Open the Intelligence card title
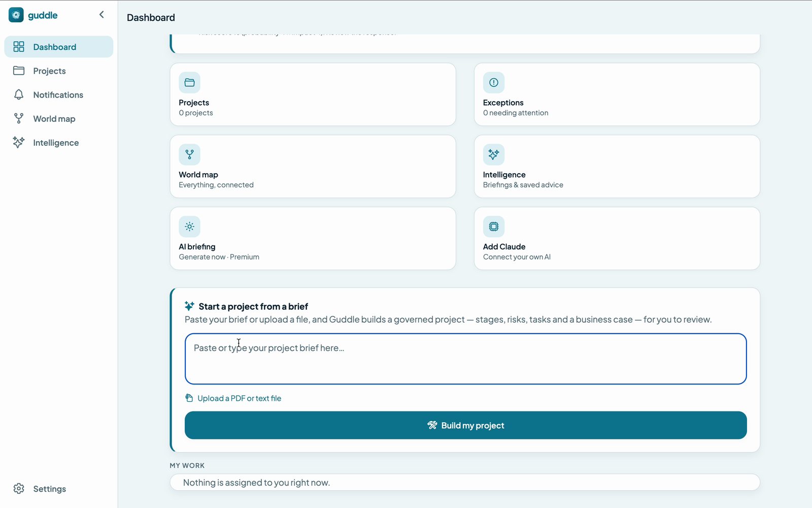Image resolution: width=812 pixels, height=508 pixels. coord(504,175)
